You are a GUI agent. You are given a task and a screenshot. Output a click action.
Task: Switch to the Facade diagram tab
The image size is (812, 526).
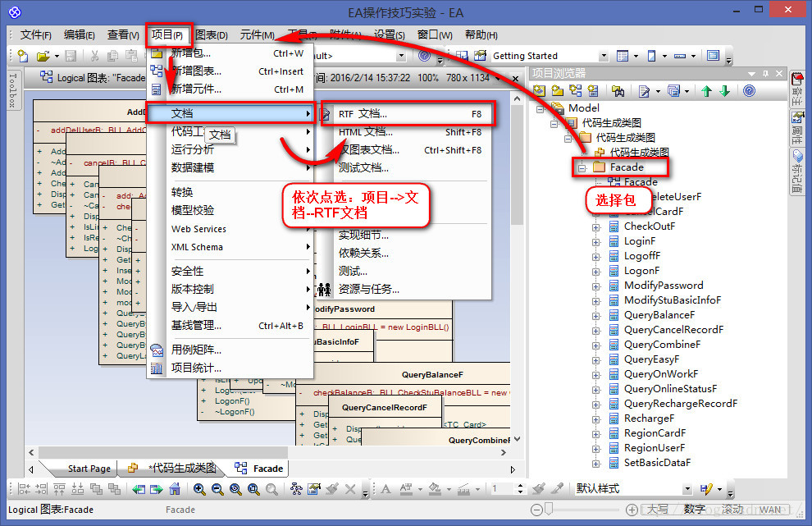[x=259, y=469]
